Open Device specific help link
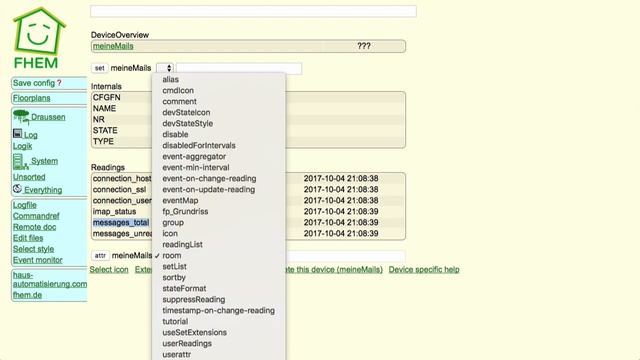 (424, 270)
